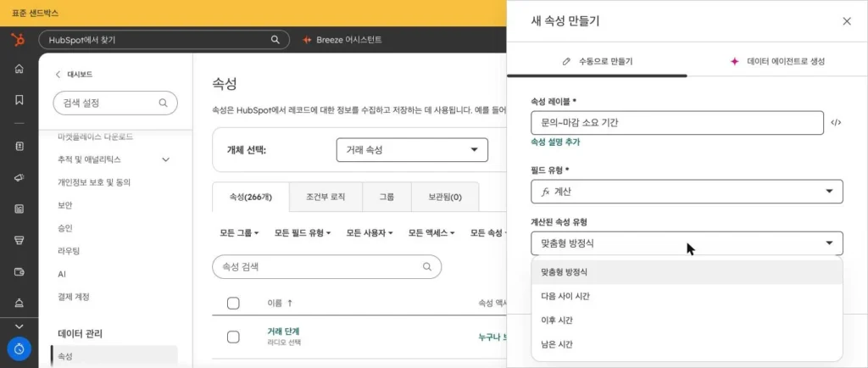868x368 pixels.
Task: Open the Sales sidebar icon
Action: click(x=19, y=240)
